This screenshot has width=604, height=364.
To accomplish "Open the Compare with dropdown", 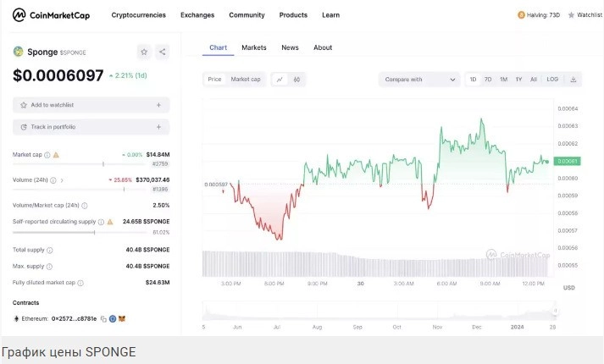I will 419,80.
